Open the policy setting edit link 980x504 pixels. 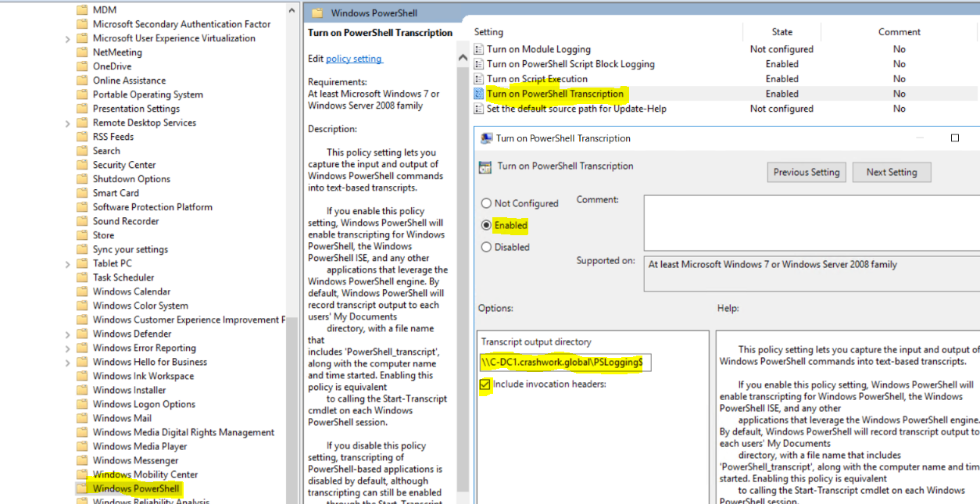coord(354,59)
